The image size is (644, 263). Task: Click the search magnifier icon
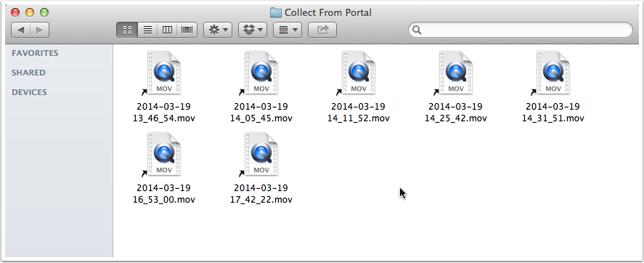(417, 30)
